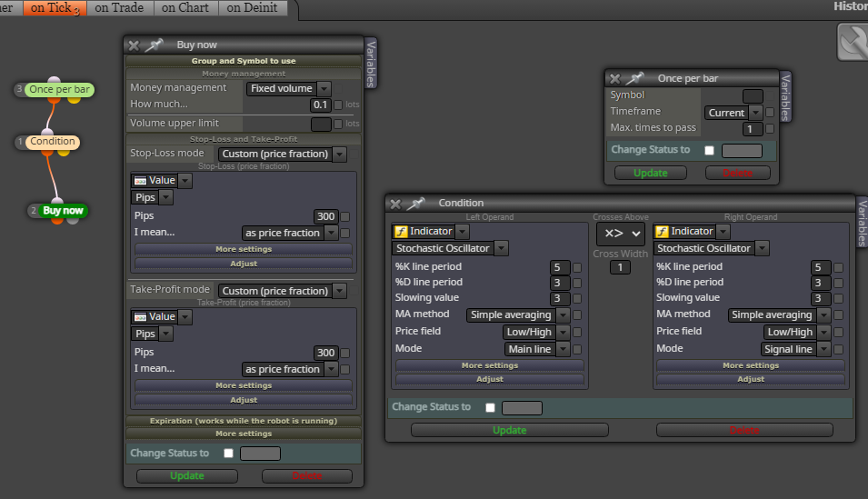Image resolution: width=868 pixels, height=499 pixels.
Task: Open the Crosses Above operator dropdown
Action: [622, 234]
